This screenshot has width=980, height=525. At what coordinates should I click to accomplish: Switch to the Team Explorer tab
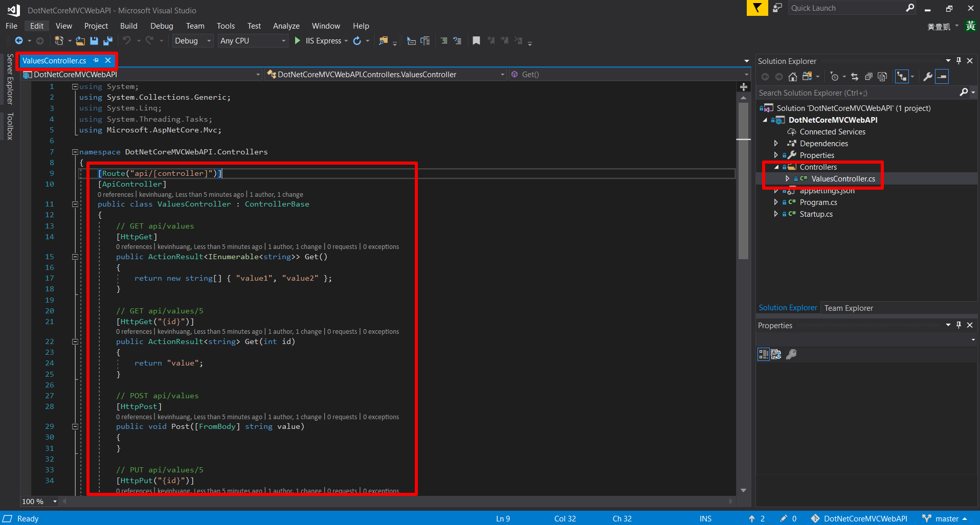(x=848, y=308)
